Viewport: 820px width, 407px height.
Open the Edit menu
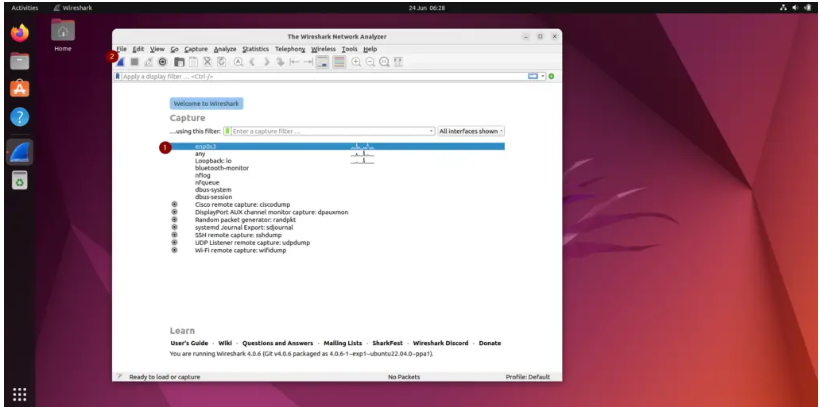click(x=138, y=49)
